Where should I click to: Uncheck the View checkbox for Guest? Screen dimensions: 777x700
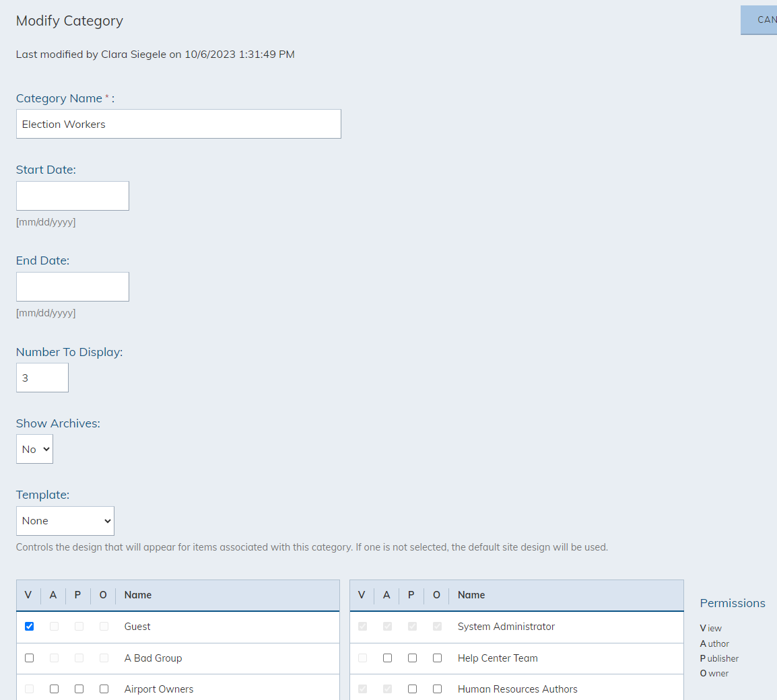(x=29, y=626)
